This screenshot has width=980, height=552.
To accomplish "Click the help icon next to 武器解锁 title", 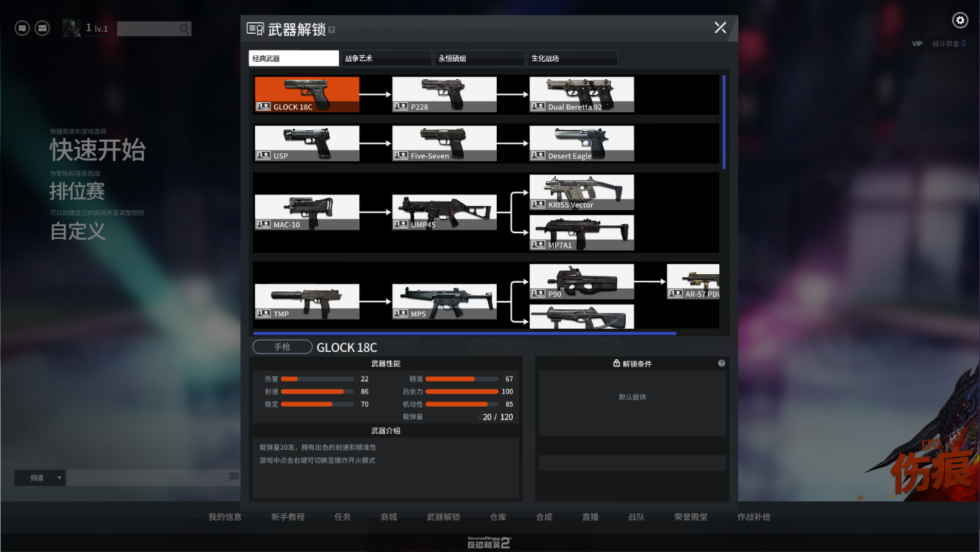I will pos(331,30).
